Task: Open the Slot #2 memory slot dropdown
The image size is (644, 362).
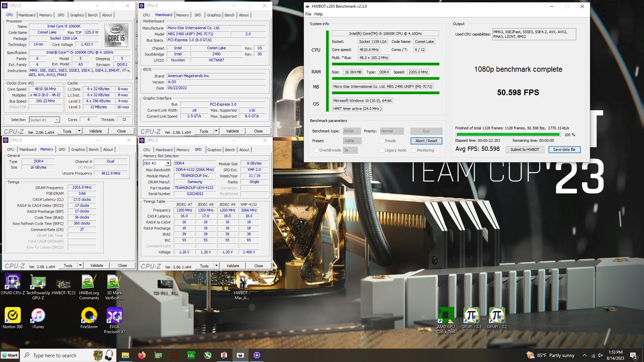Action: (x=157, y=163)
